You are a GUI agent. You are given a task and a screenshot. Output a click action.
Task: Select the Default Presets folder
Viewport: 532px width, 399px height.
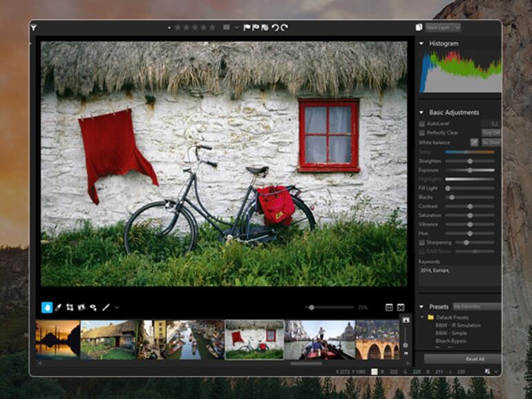[453, 318]
